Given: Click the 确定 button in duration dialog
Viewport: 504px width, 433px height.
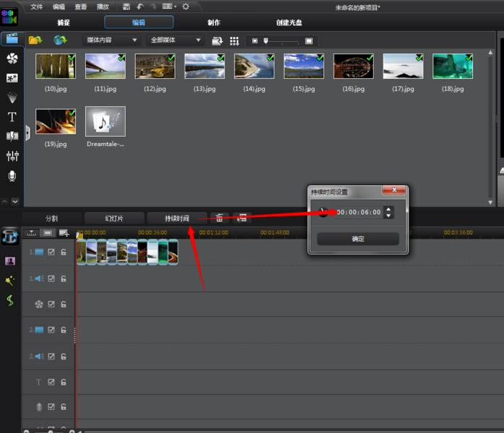Looking at the screenshot, I should pos(358,239).
